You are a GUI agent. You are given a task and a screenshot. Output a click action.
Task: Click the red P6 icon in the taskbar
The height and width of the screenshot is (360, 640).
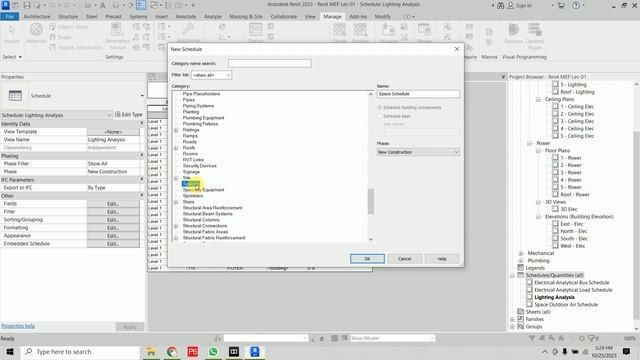193,351
